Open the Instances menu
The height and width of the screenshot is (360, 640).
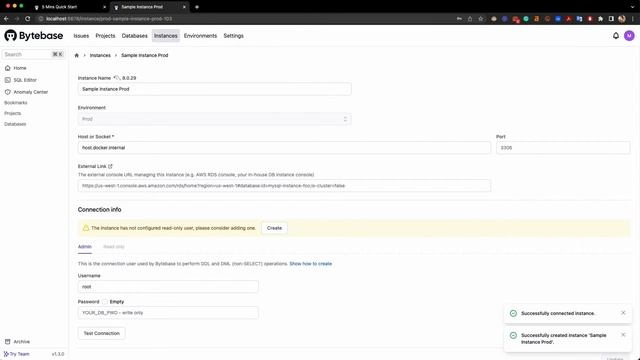pos(166,36)
